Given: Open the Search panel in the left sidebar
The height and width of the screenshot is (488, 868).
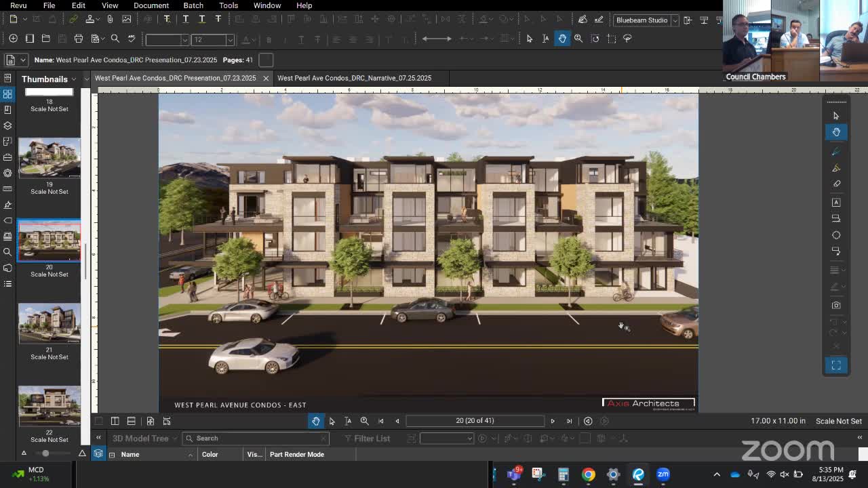Looking at the screenshot, I should 7,252.
